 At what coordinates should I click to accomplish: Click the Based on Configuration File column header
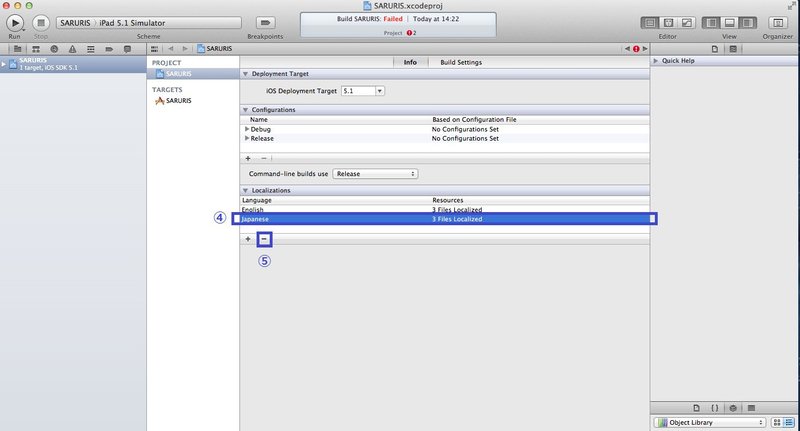tap(474, 119)
